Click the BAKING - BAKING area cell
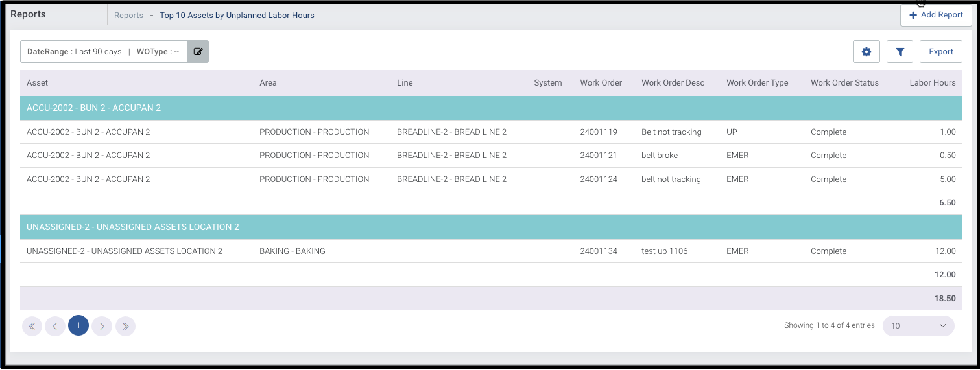This screenshot has height=370, width=980. pos(292,251)
